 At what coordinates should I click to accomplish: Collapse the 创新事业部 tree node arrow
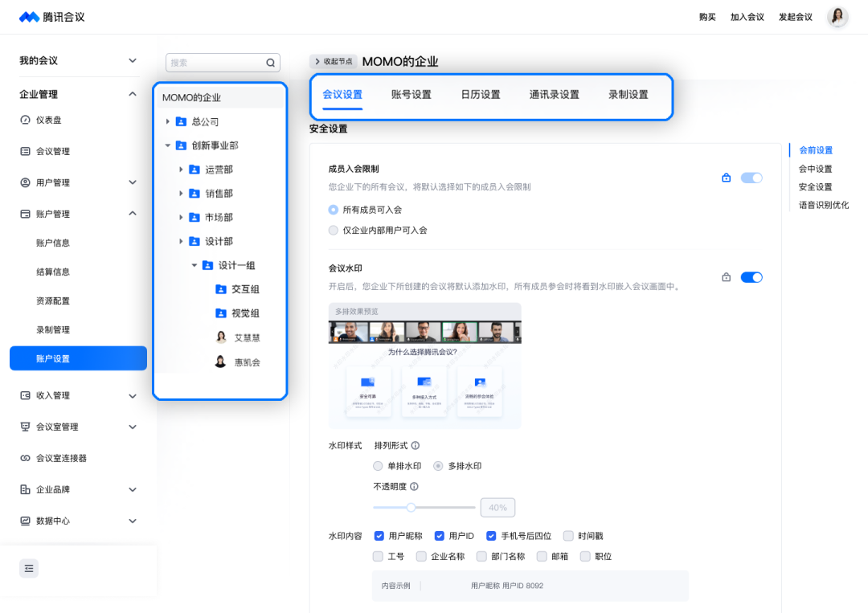pyautogui.click(x=168, y=145)
